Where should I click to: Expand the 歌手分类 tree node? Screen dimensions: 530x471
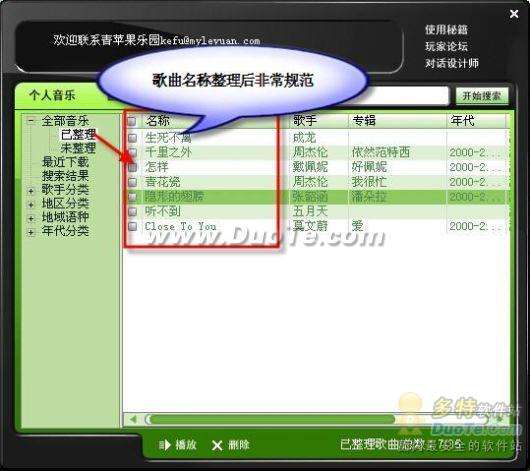(x=31, y=191)
